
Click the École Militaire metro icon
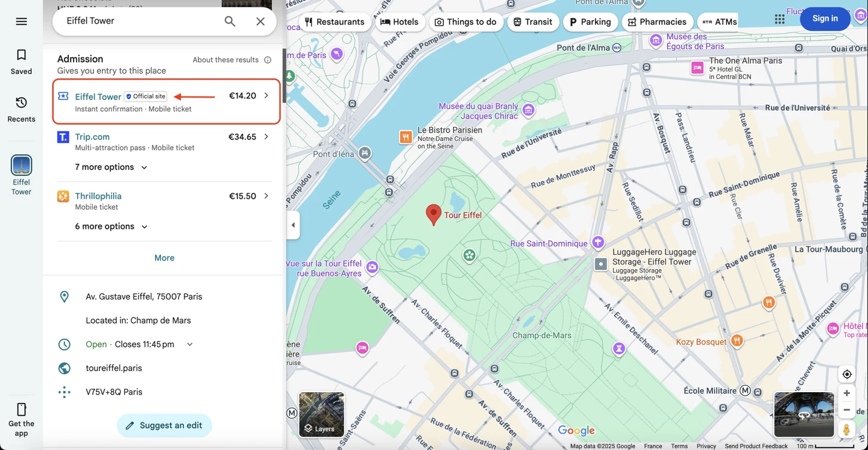pyautogui.click(x=745, y=390)
